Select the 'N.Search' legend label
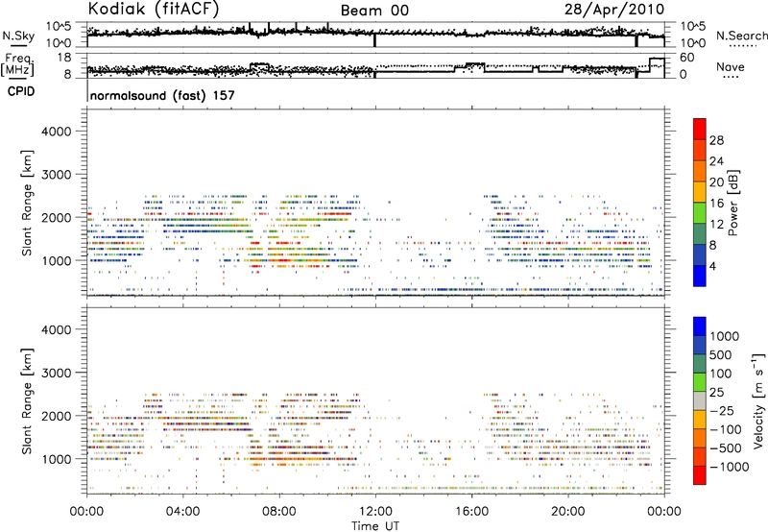Viewport: 768px width, 532px height. (x=741, y=36)
